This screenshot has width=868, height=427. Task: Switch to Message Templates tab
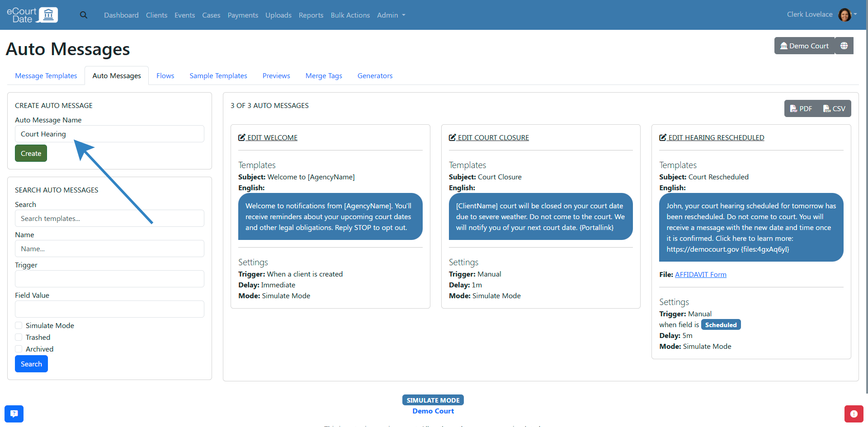[46, 75]
